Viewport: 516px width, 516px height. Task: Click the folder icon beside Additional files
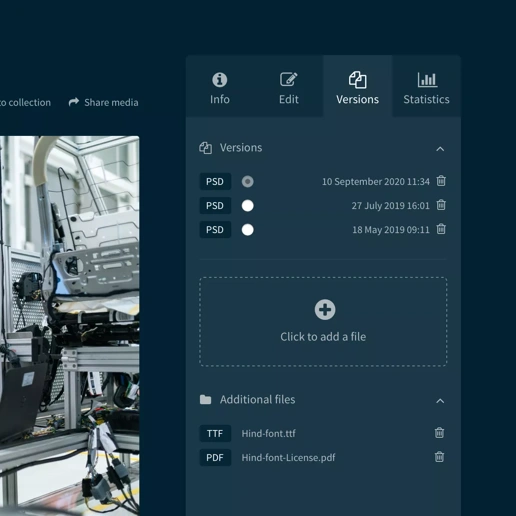point(205,399)
